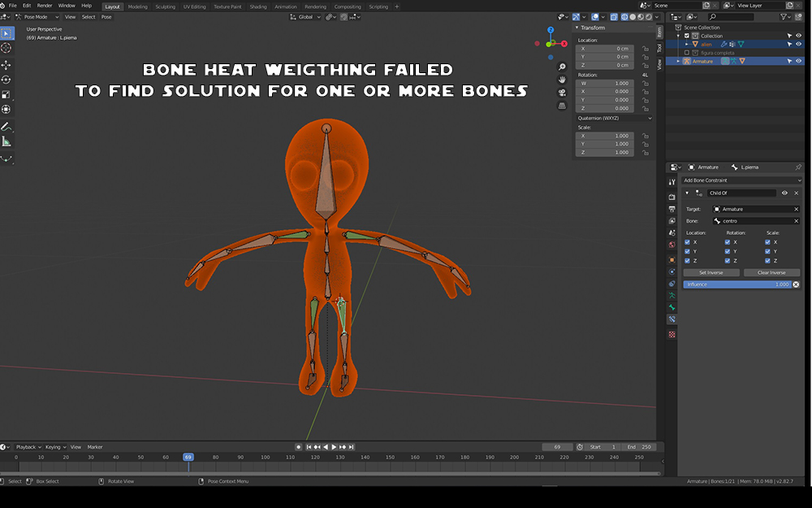
Task: Activate the Scale tool
Action: [6, 94]
